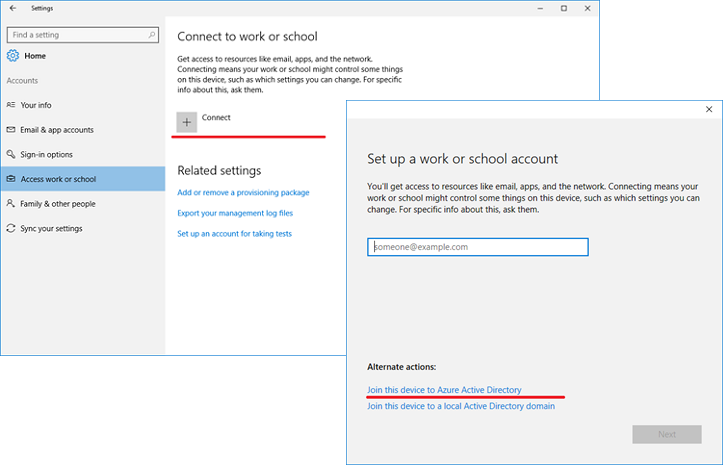The width and height of the screenshot is (723, 465).
Task: Click the Related settings heading
Action: pos(219,171)
